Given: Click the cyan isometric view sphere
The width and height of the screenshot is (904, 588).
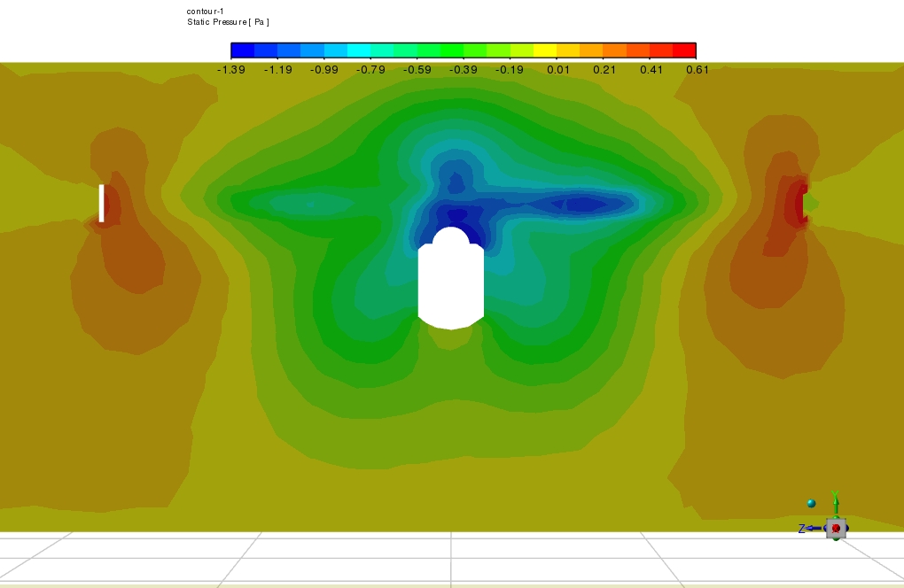Looking at the screenshot, I should click(811, 503).
